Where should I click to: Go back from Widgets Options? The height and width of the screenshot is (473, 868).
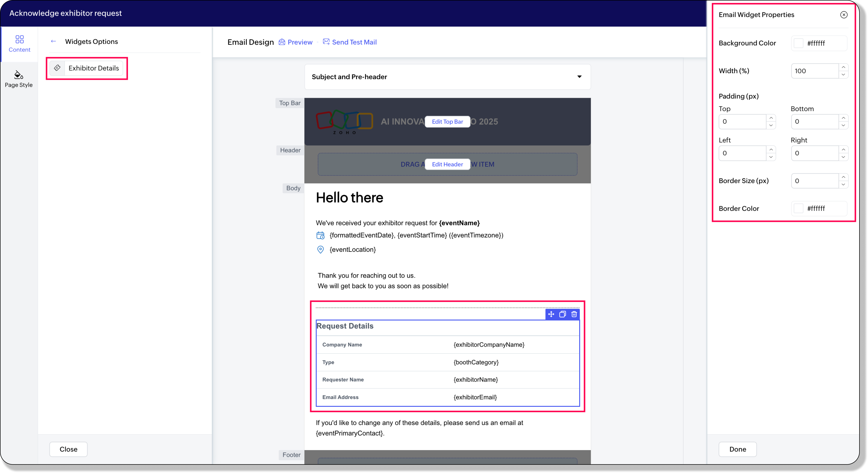(53, 41)
